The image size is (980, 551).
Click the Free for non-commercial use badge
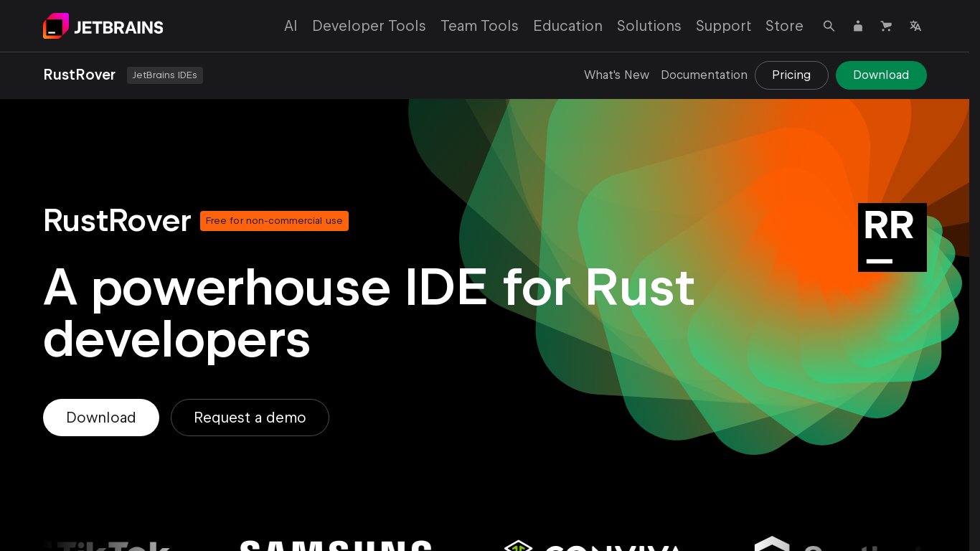point(274,221)
